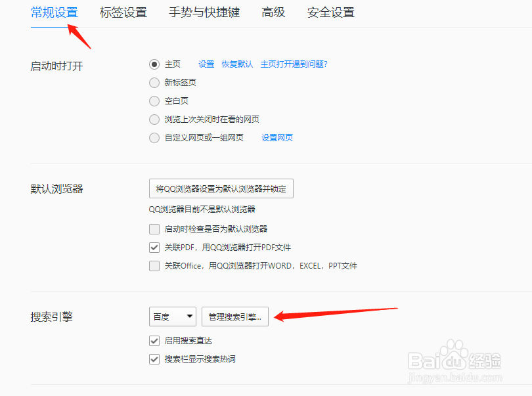This screenshot has height=396, width=532.
Task: Select the 主页 startup radio option
Action: (154, 64)
